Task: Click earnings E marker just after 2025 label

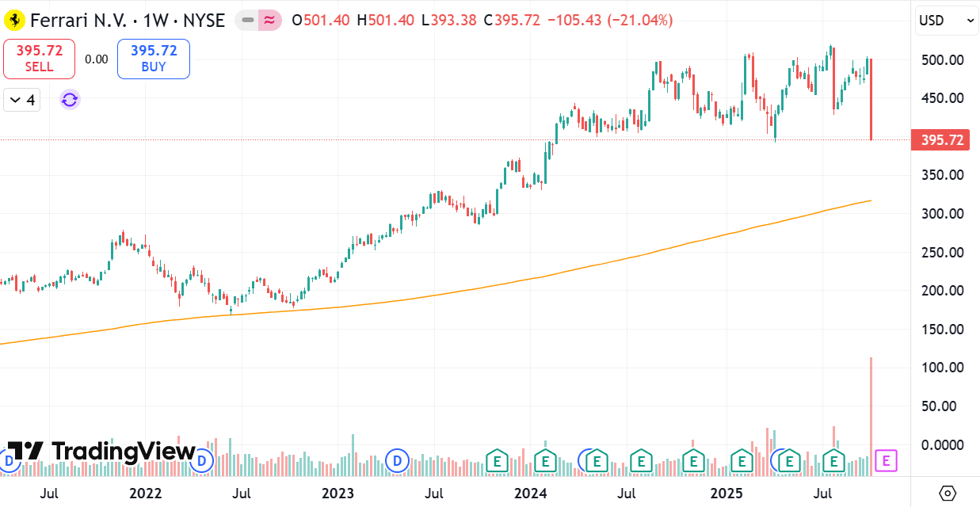Action: pyautogui.click(x=742, y=460)
